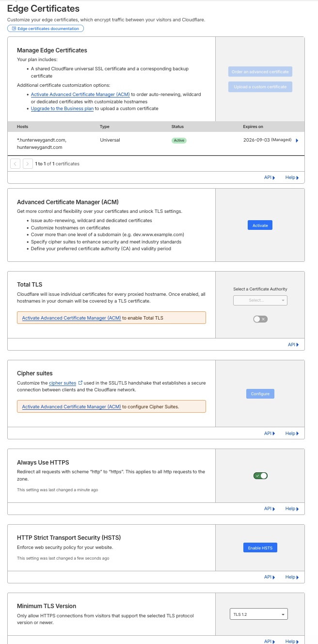Open the cipher suites external link
Viewport: 318px width, 644px height.
(x=63, y=383)
